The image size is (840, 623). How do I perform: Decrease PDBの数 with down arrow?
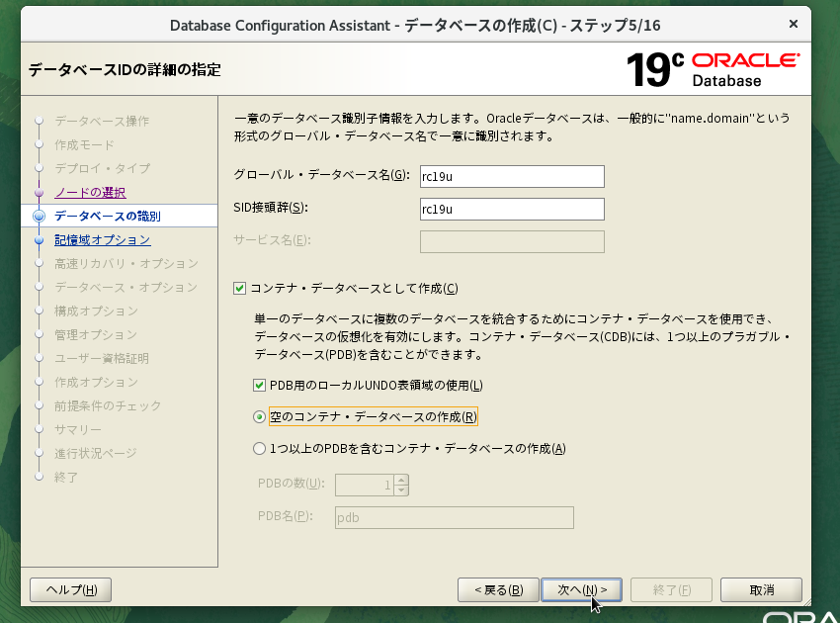coord(401,490)
